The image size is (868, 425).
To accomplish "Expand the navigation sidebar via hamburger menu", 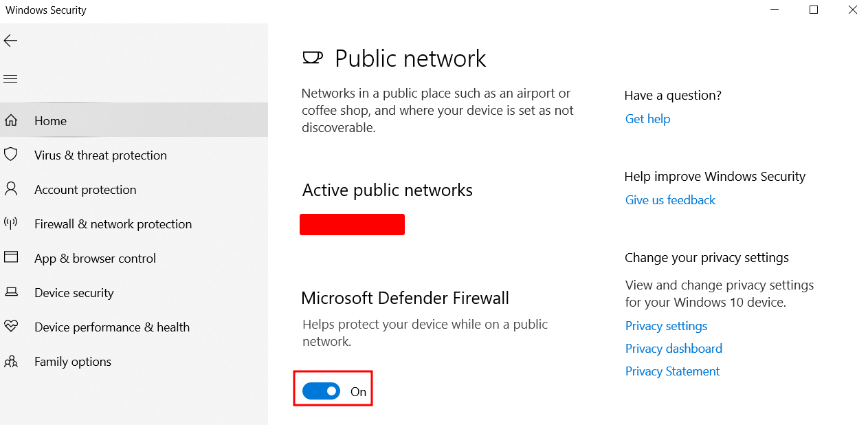I will (10, 78).
